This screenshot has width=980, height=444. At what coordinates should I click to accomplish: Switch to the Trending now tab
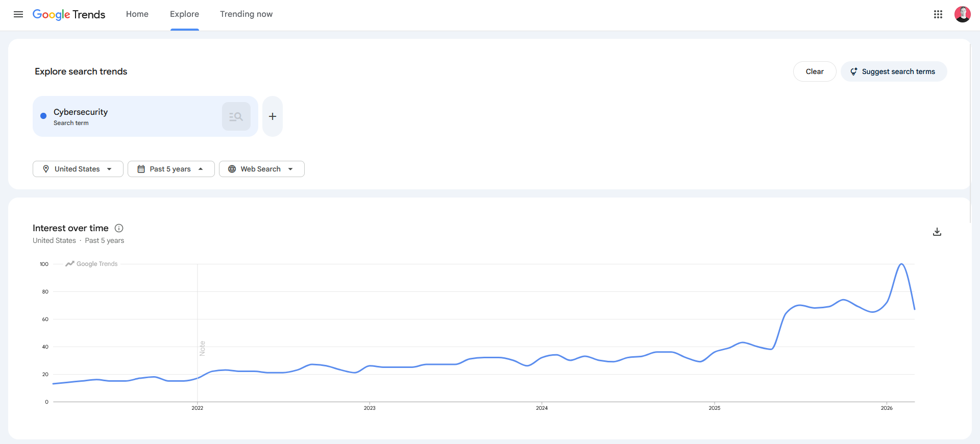click(x=246, y=14)
